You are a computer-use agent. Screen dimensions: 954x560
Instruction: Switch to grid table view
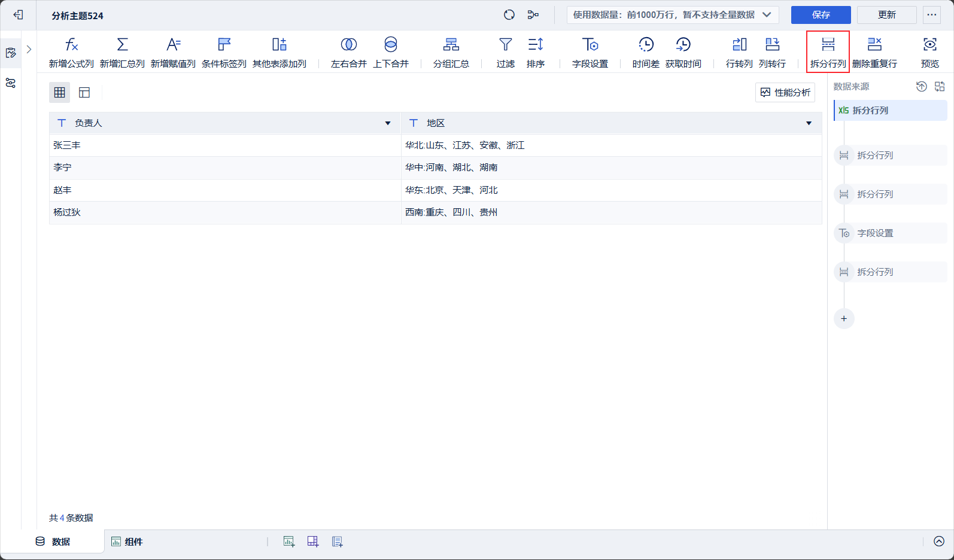[59, 92]
